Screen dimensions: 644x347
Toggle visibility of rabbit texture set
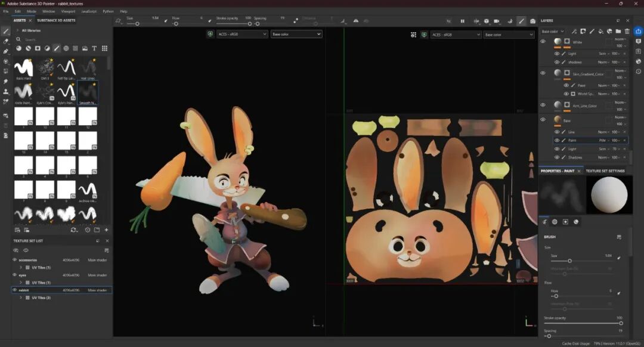click(x=15, y=290)
